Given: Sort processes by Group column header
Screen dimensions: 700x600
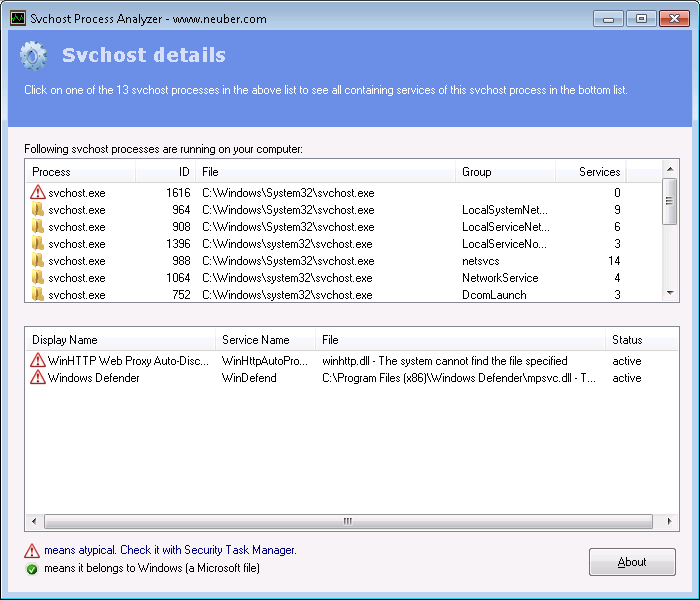Looking at the screenshot, I should click(504, 172).
